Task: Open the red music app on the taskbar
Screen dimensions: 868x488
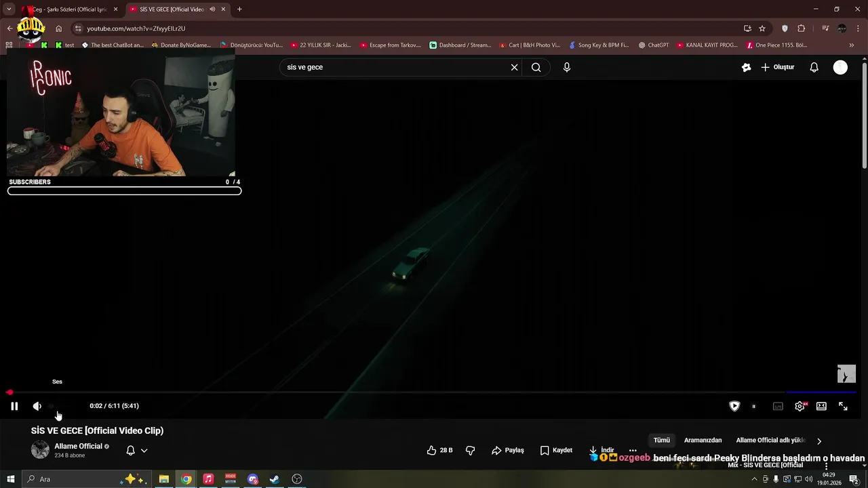Action: [208, 479]
